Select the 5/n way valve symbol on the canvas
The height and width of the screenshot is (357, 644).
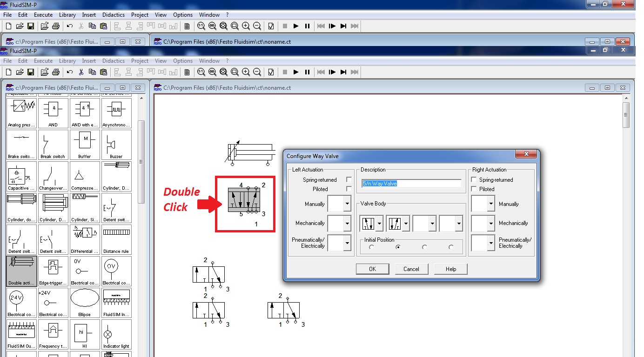[243, 200]
